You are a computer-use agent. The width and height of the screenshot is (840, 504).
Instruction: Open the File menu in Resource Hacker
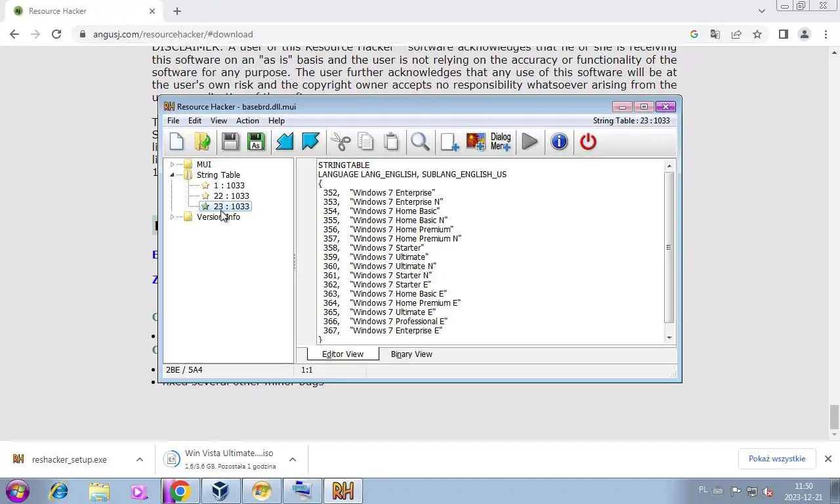[173, 121]
